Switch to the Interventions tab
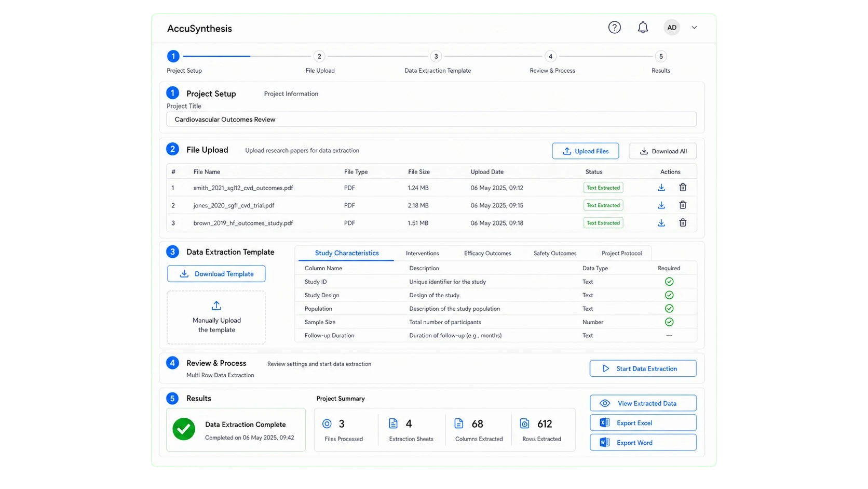Viewport: 868px width, 489px height. [x=422, y=253]
